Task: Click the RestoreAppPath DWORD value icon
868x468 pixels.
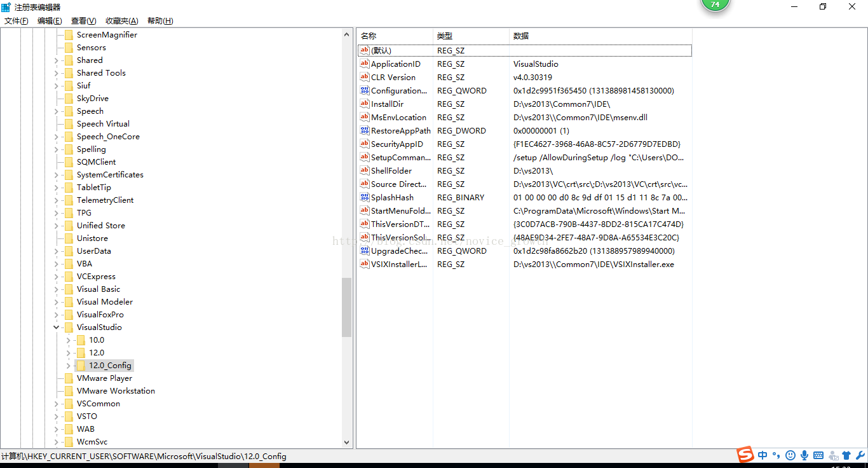Action: click(365, 130)
